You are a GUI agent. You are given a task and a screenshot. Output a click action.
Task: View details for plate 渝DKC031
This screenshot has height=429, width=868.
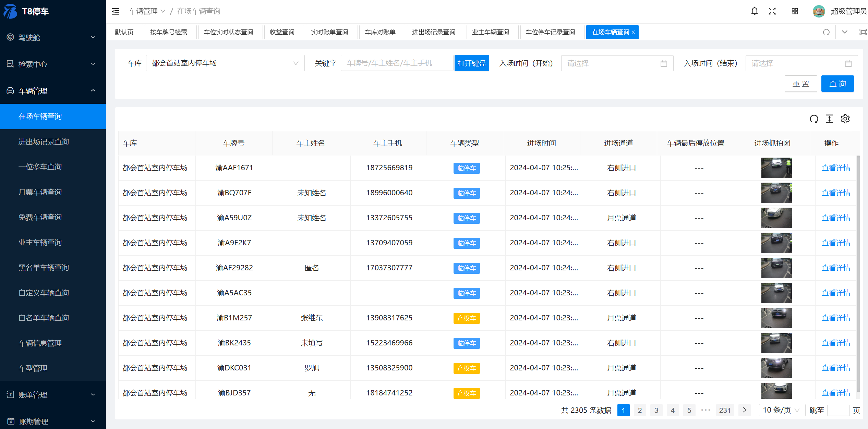click(836, 368)
